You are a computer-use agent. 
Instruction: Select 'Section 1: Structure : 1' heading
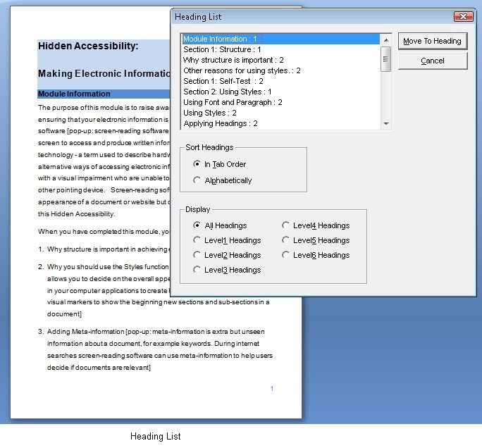(281, 49)
